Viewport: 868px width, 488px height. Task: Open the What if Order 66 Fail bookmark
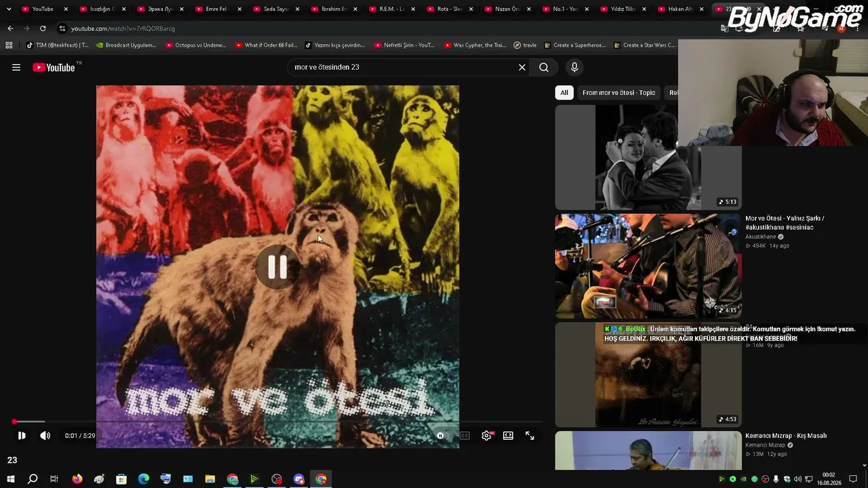pyautogui.click(x=267, y=45)
